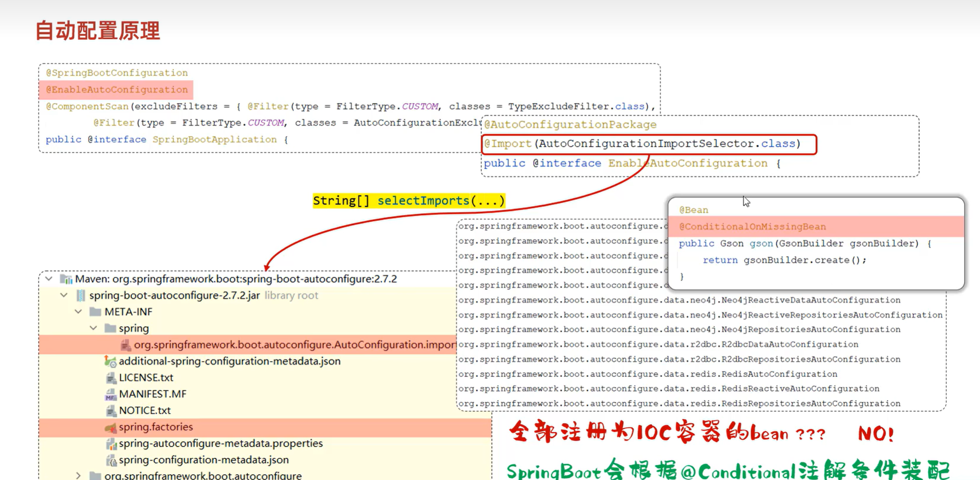Click highlighted @EnableAutoConfiguration annotation

(x=117, y=90)
